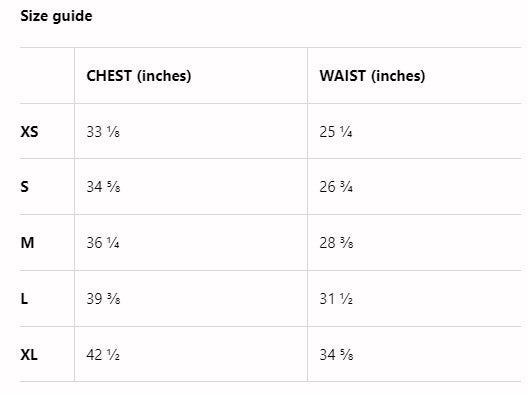The width and height of the screenshot is (528, 394).
Task: Select L waist value 31 ½
Action: click(x=336, y=299)
